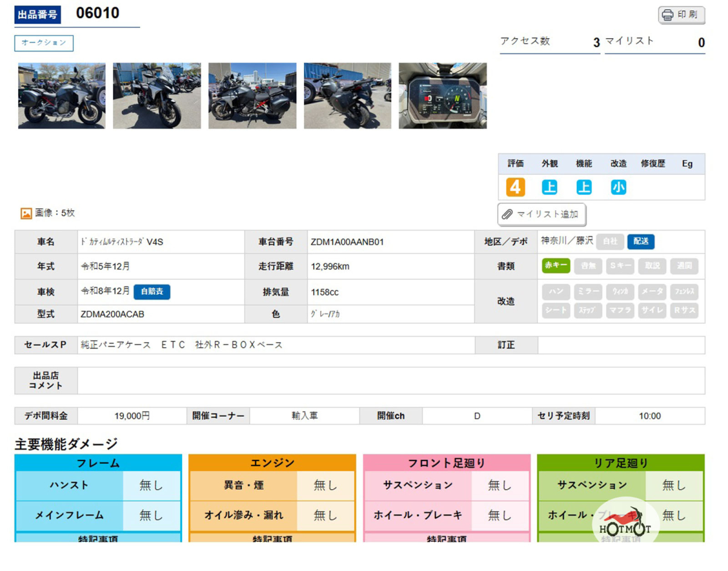Click the printer icon in 印刷 button

pos(667,15)
